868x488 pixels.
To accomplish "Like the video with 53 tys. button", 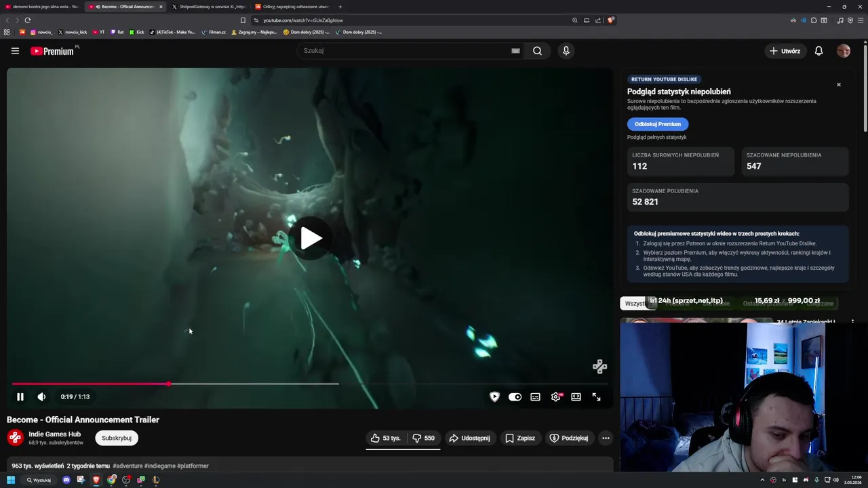I will [x=385, y=438].
